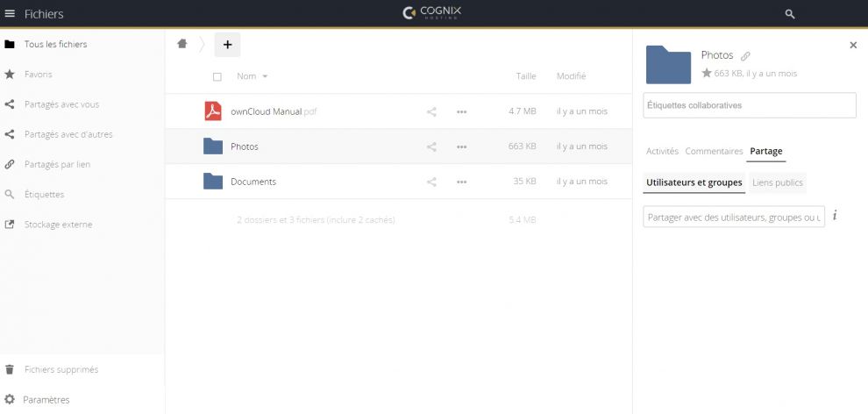Share the ownCloud Manual pdf
The image size is (868, 414).
click(x=431, y=111)
